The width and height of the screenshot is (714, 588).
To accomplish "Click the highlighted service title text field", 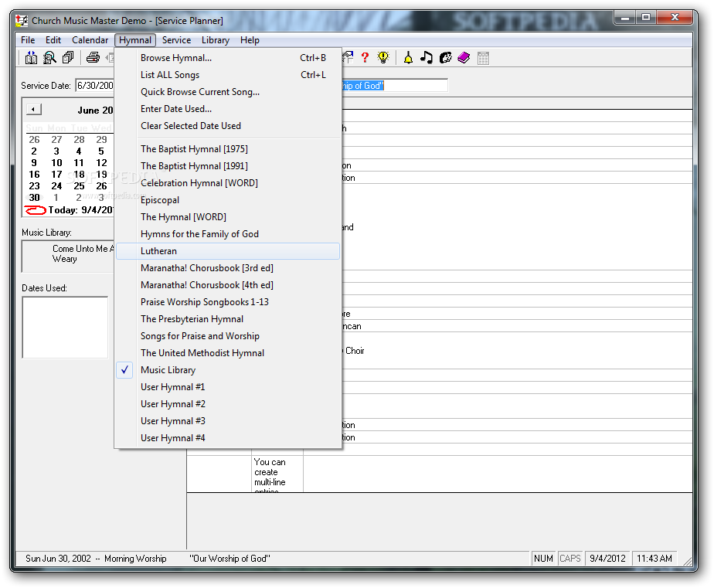I will [x=394, y=86].
